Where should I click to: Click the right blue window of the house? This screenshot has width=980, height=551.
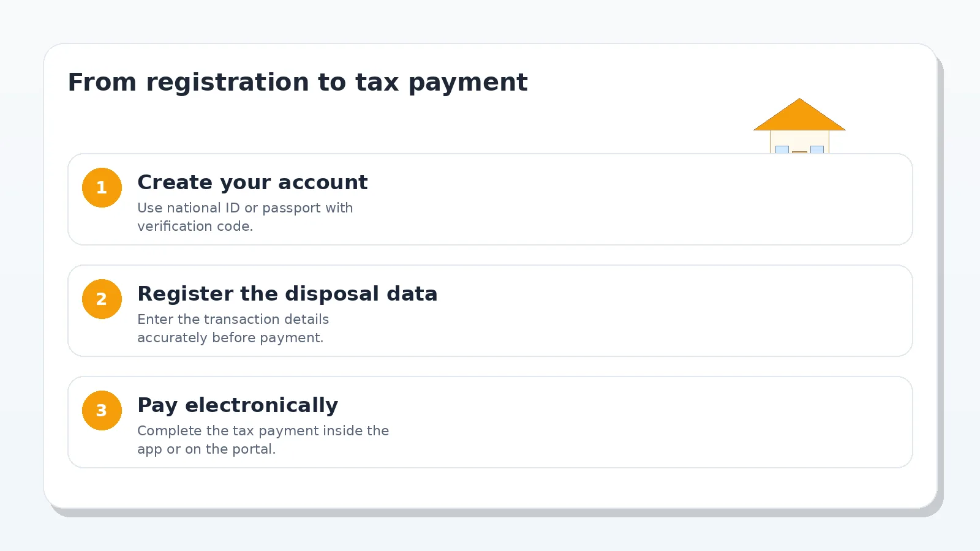click(x=817, y=149)
